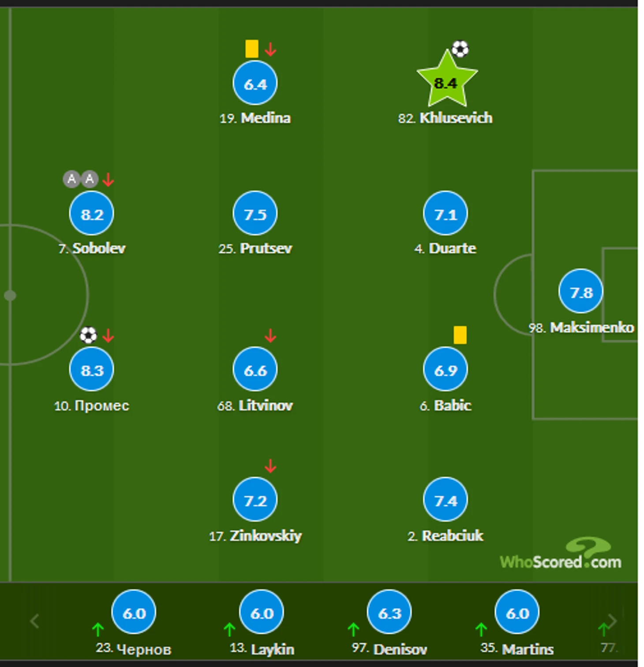Select substitute Чернов's 6.0 rating circle
The width and height of the screenshot is (644, 667).
[x=134, y=612]
